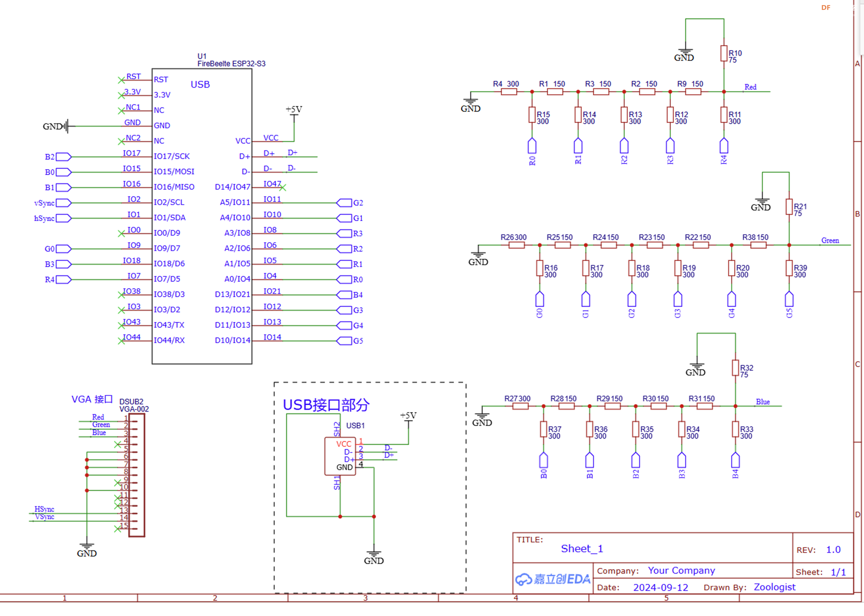Select resistor R11 300 symbol
Viewport: 864px width, 616px height.
[x=724, y=115]
